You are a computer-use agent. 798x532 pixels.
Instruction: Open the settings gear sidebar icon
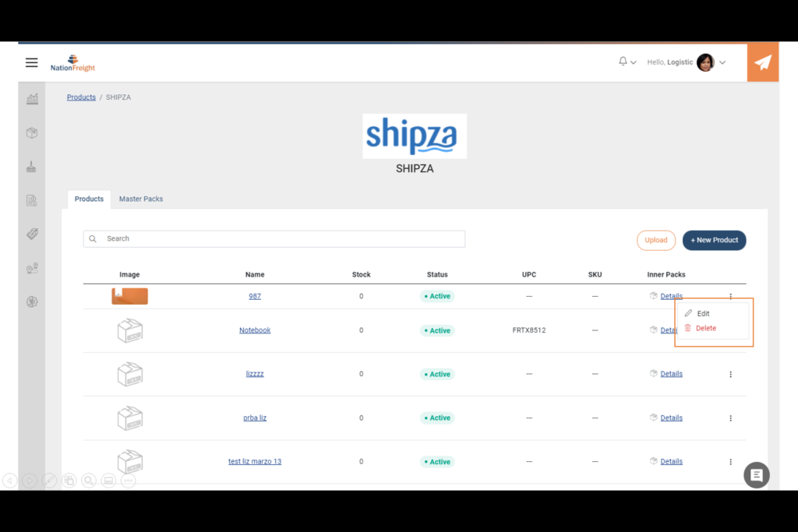click(x=32, y=301)
